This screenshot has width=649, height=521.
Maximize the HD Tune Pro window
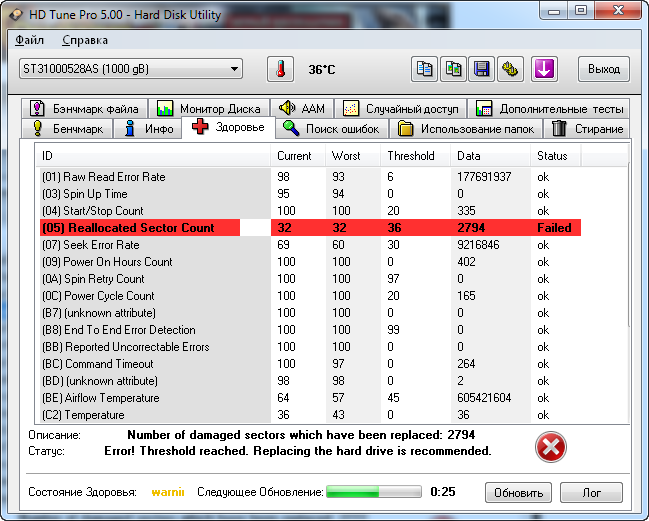581,10
